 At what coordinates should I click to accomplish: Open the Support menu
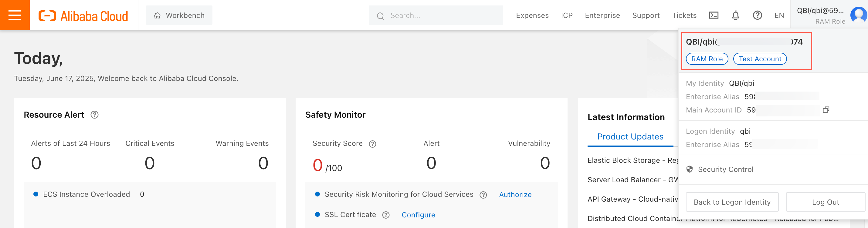coord(646,15)
